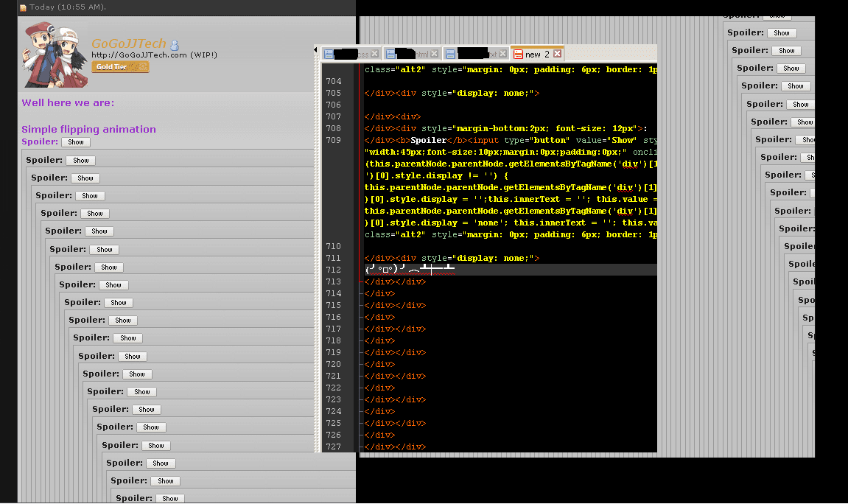
Task: Switch to the html file tab in editor
Action: [412, 54]
